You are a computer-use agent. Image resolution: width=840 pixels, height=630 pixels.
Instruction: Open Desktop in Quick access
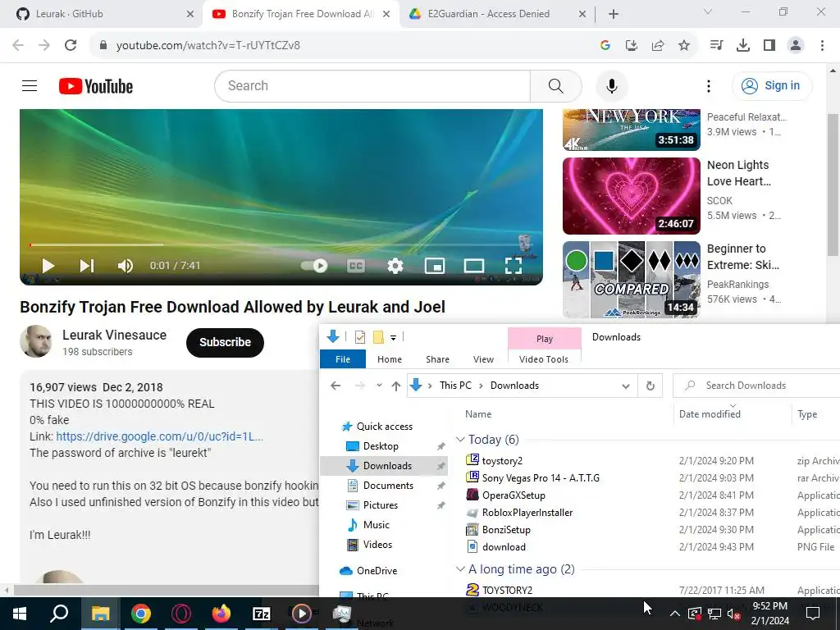pos(381,445)
